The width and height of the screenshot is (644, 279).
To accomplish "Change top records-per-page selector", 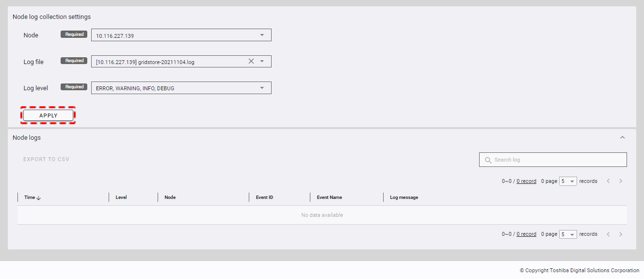I will pos(567,181).
